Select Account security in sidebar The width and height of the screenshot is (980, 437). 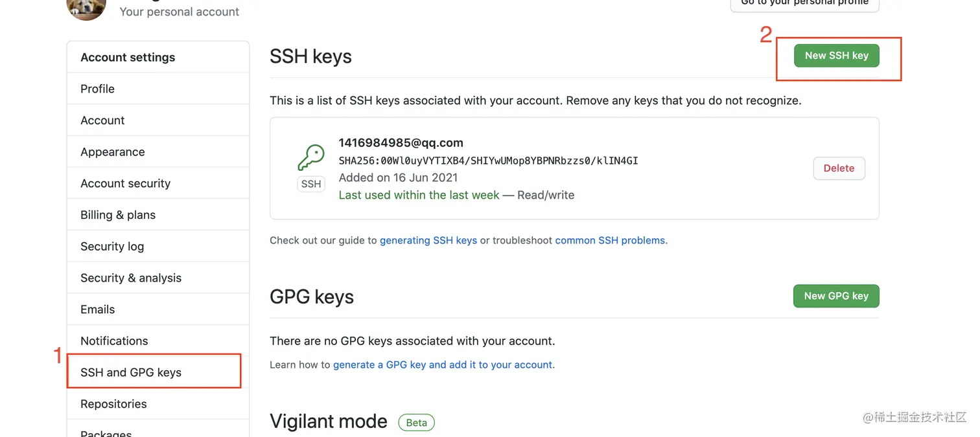click(x=125, y=184)
